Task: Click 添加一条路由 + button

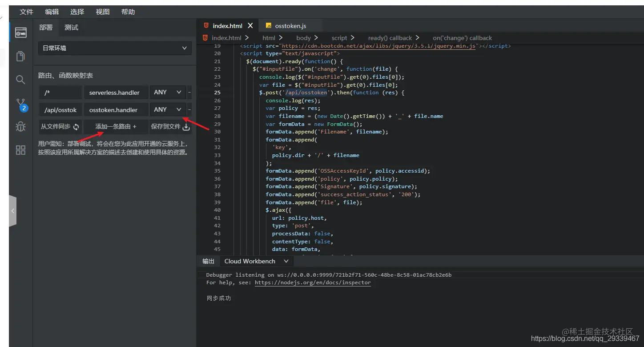Action: (116, 127)
